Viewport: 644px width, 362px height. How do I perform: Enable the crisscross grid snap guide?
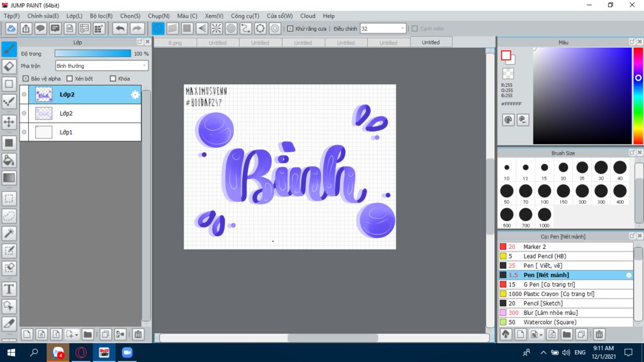tap(187, 28)
